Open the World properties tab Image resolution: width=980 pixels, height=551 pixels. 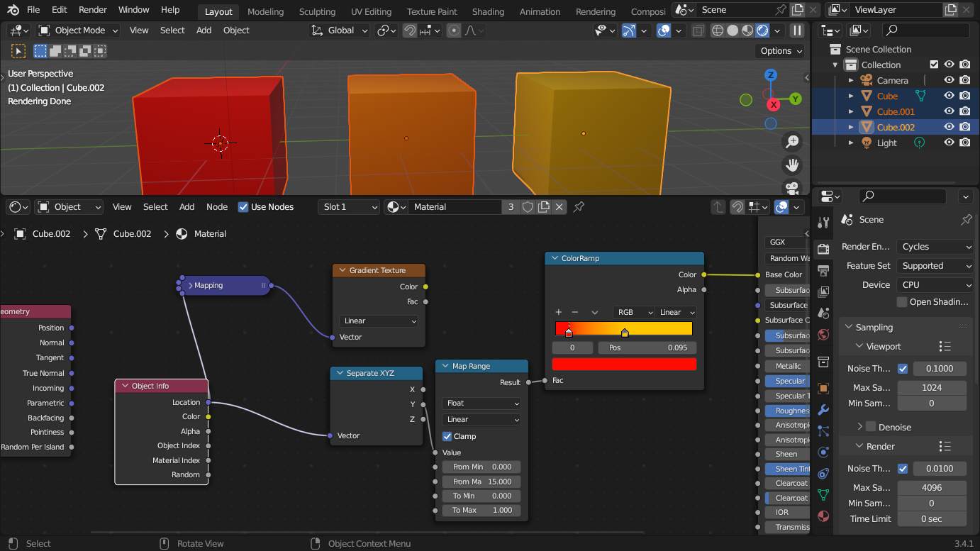click(823, 335)
